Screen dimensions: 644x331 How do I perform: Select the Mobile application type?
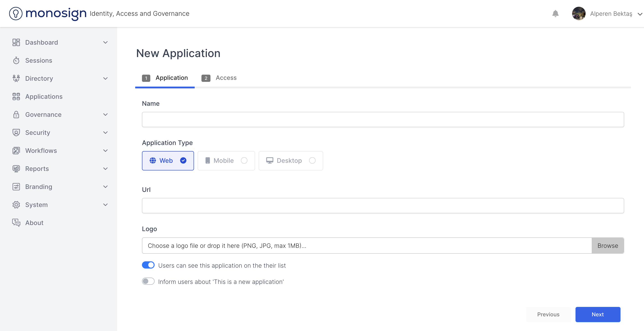[226, 161]
